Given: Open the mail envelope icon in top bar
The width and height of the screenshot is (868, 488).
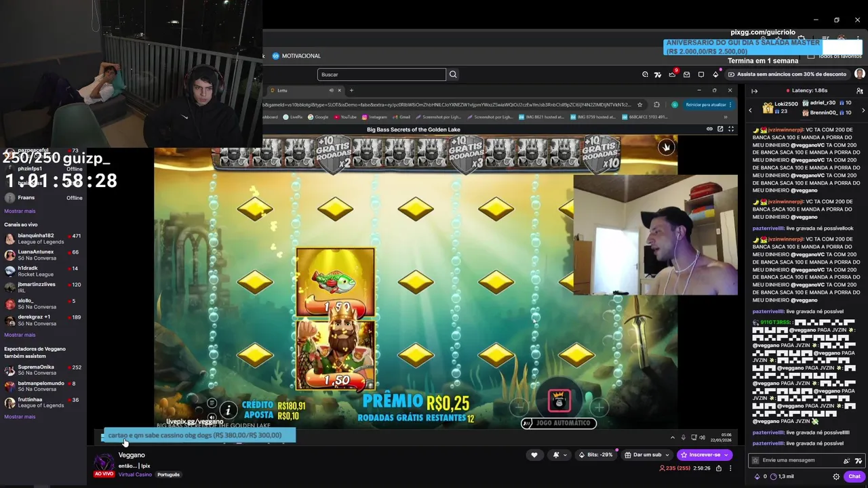Looking at the screenshot, I should [686, 75].
